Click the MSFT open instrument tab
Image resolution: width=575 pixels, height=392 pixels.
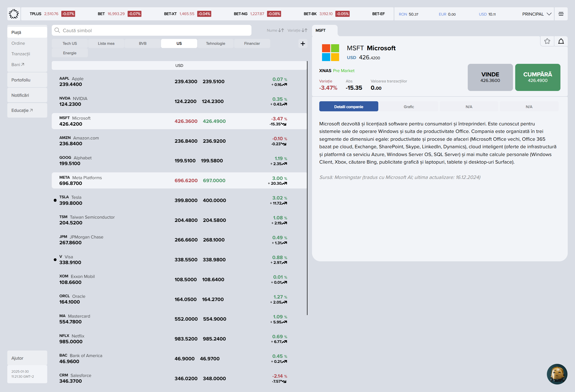point(325,30)
